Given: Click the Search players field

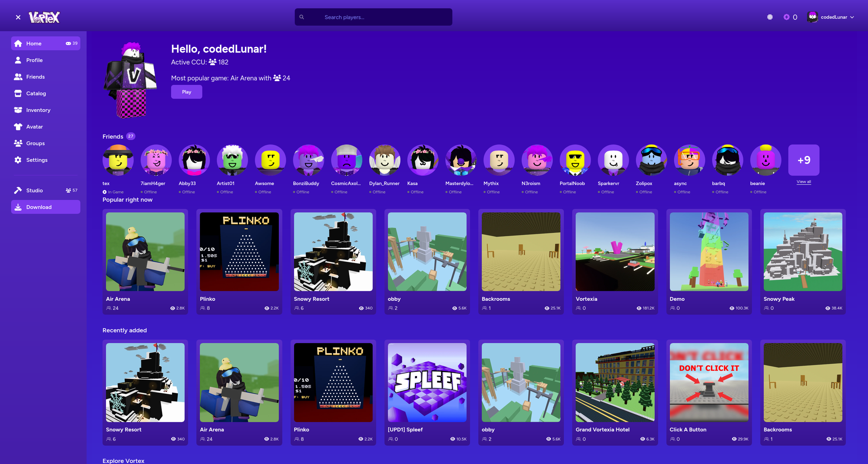Looking at the screenshot, I should pyautogui.click(x=373, y=17).
